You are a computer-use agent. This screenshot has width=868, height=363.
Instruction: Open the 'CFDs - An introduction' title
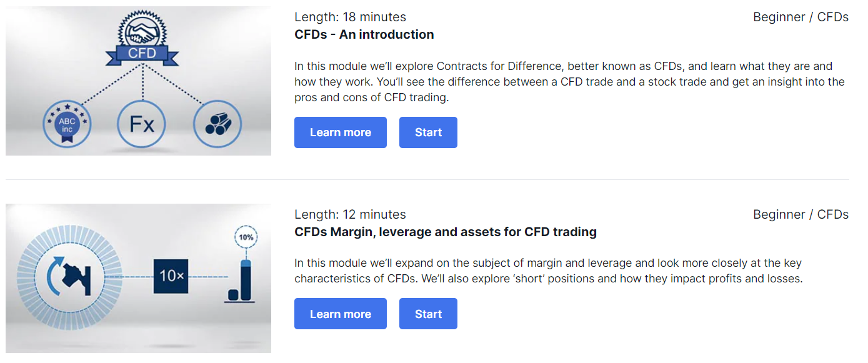point(364,34)
